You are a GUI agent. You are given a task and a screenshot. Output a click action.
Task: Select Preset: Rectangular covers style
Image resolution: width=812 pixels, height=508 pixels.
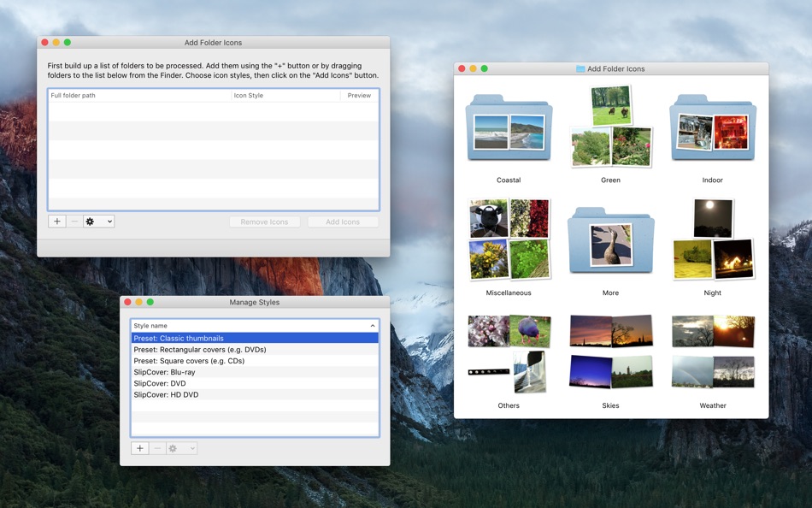tap(200, 350)
